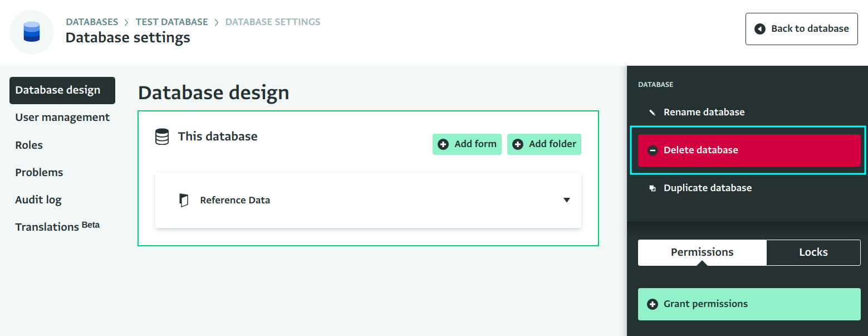Screen dimensions: 868x336
Task: Open User management in sidebar
Action: click(62, 118)
